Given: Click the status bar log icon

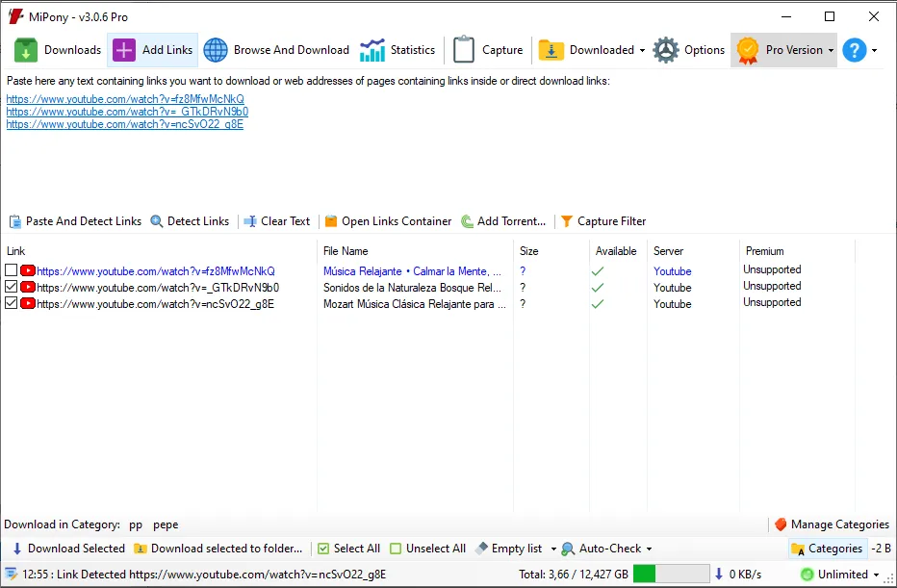Looking at the screenshot, I should click(11, 574).
